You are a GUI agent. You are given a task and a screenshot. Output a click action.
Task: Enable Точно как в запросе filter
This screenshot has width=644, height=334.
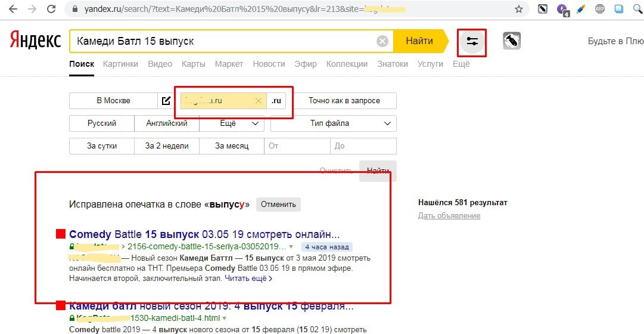[x=344, y=101]
